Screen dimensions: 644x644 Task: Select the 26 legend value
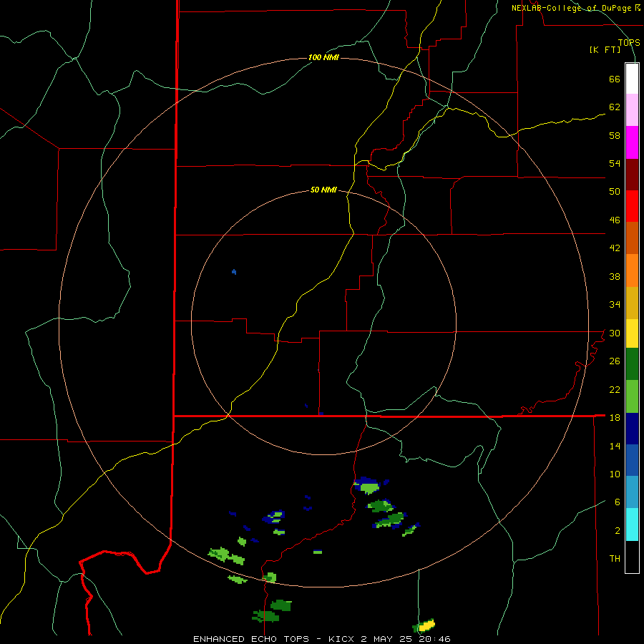(615, 361)
